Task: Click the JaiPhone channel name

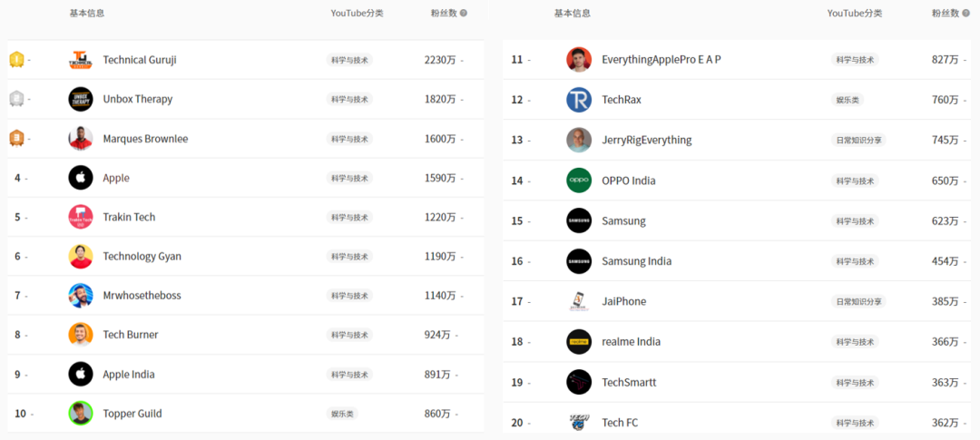Action: pyautogui.click(x=623, y=301)
